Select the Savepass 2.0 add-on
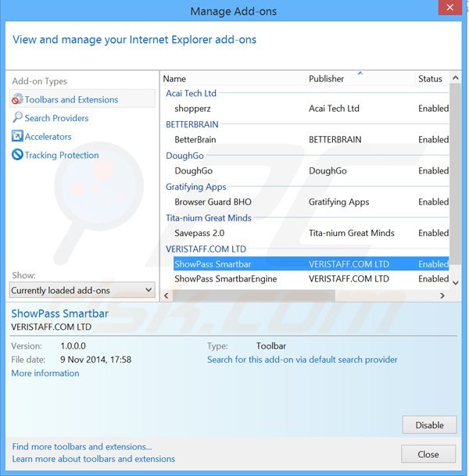Viewport: 469px width, 476px height. (198, 233)
